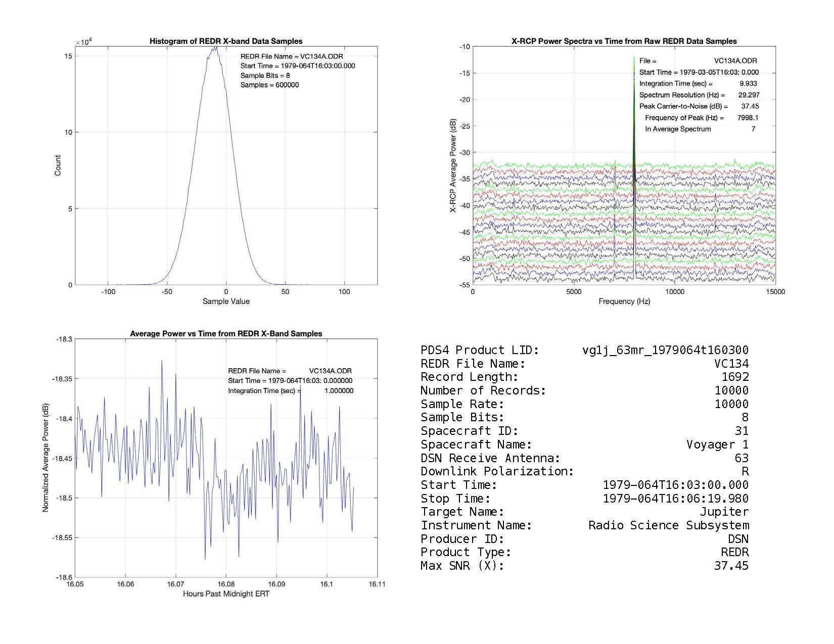
Task: Click the top of the histogram curve
Action: coord(215,48)
